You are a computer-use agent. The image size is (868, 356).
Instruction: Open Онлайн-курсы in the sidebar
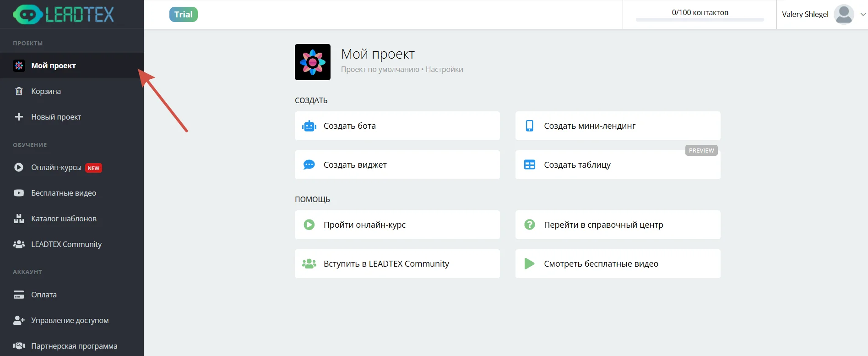(72, 167)
